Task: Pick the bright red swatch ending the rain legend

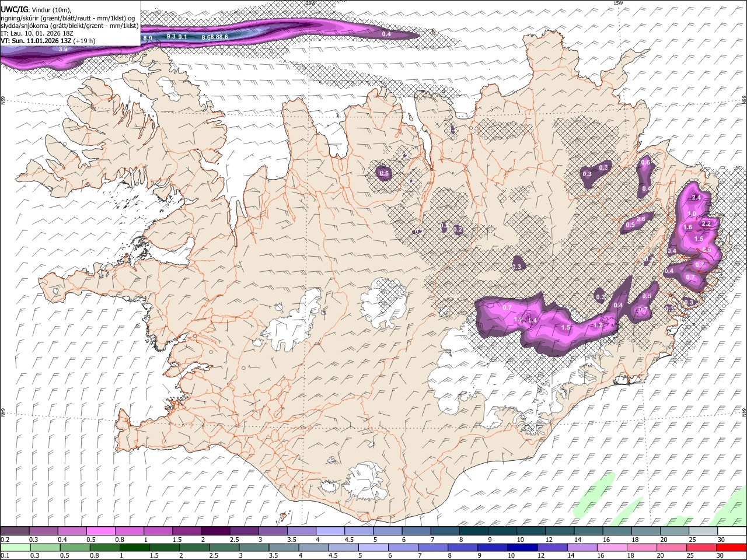Action: point(732,547)
